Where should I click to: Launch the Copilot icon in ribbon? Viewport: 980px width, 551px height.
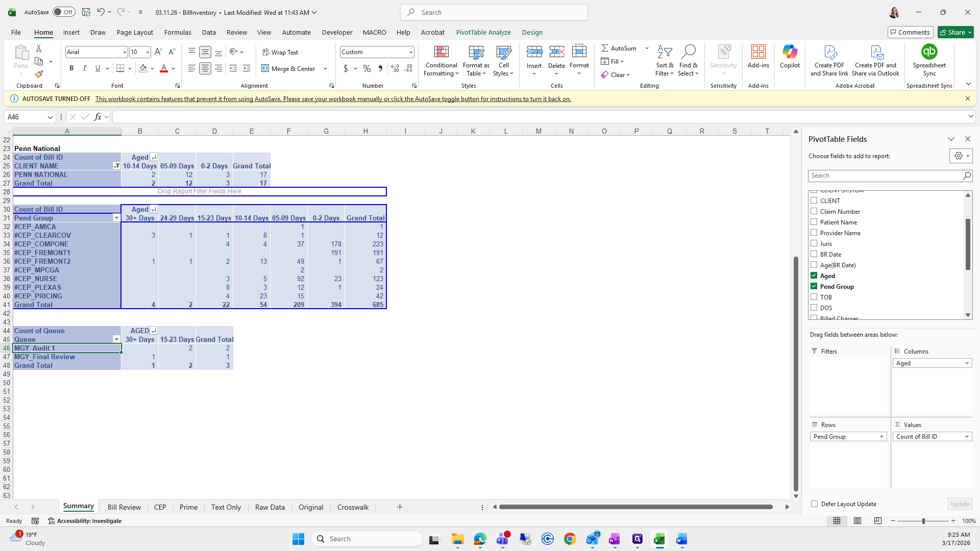[x=790, y=56]
